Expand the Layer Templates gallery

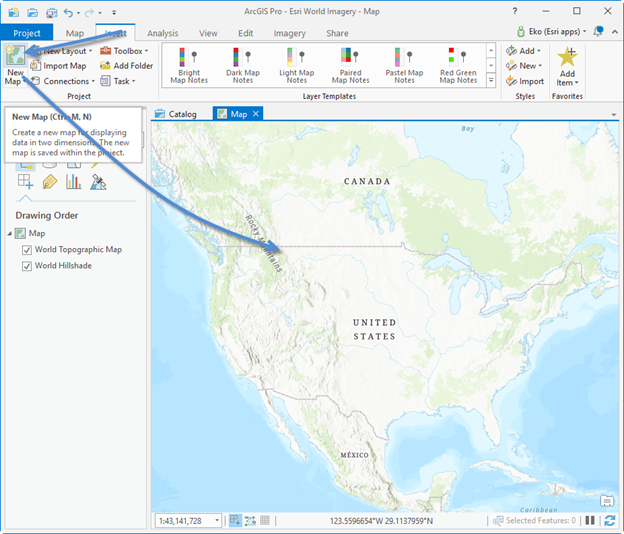pyautogui.click(x=491, y=80)
